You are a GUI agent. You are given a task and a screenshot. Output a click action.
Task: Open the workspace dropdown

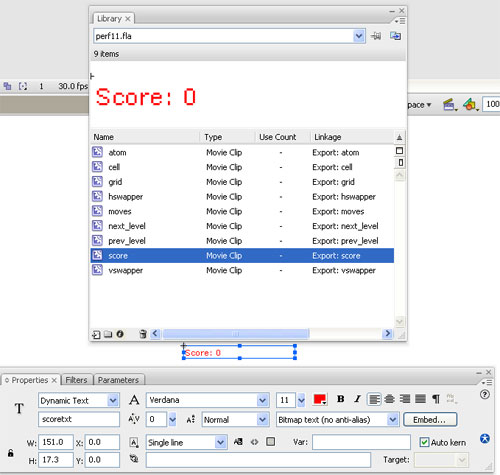tap(419, 105)
